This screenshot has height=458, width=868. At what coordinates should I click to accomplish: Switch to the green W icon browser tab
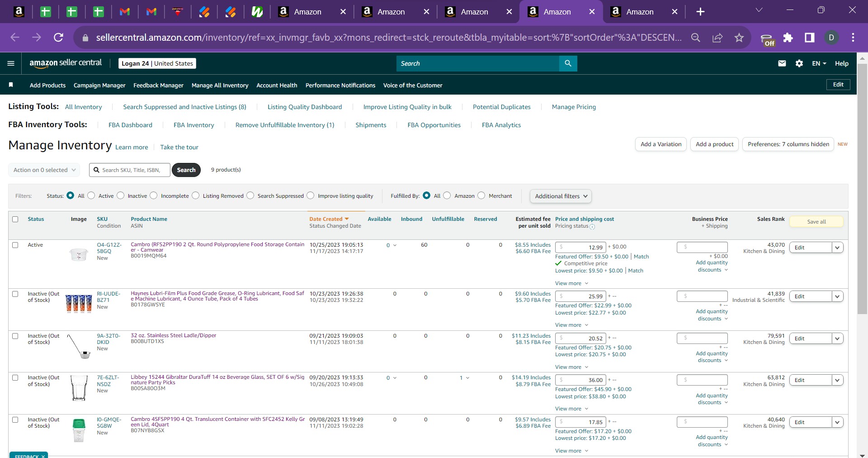pos(257,12)
